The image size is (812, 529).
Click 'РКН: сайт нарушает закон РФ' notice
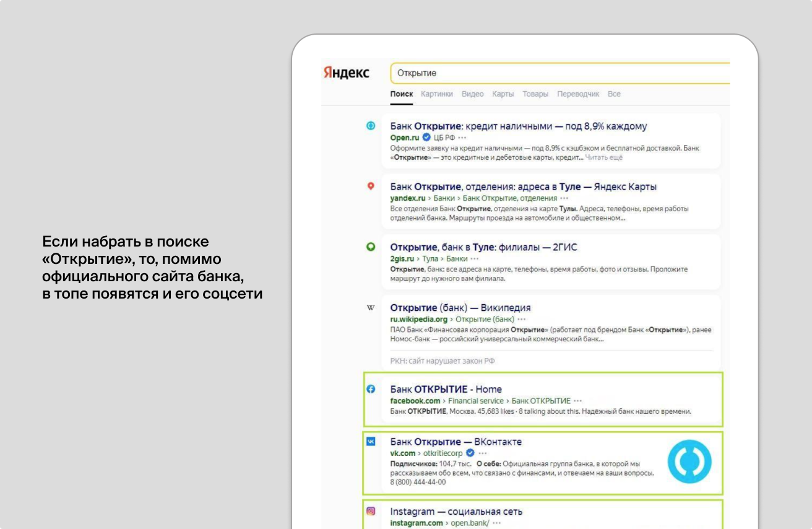[x=443, y=361]
